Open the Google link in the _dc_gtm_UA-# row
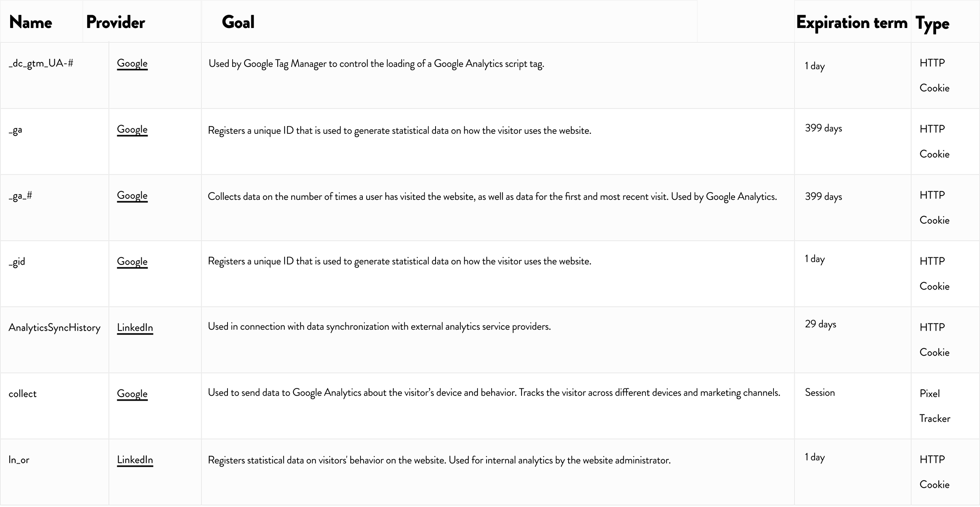Viewport: 980px width, 507px height. click(x=132, y=64)
